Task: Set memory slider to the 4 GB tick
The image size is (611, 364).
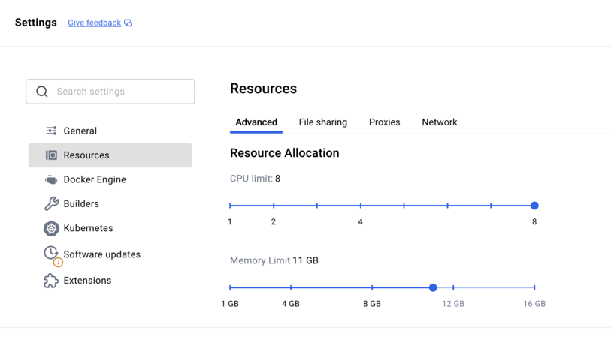Action: [291, 287]
